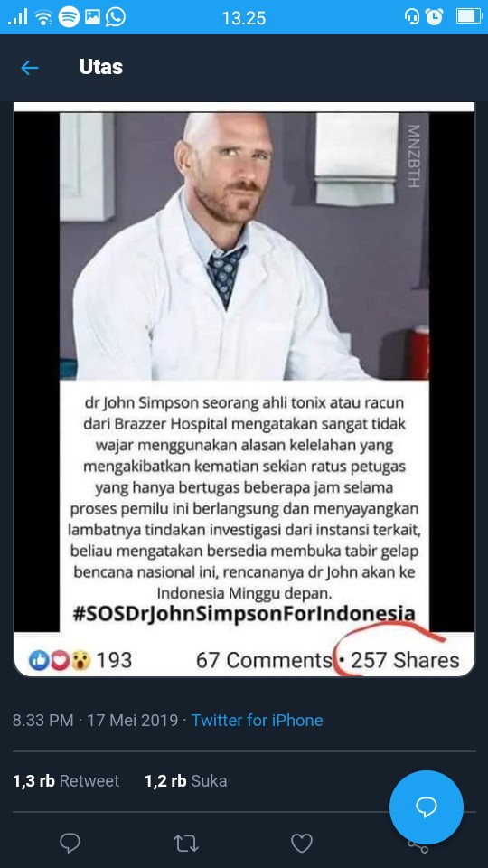The image size is (488, 868).
Task: Like the tweet with the heart icon
Action: [302, 843]
